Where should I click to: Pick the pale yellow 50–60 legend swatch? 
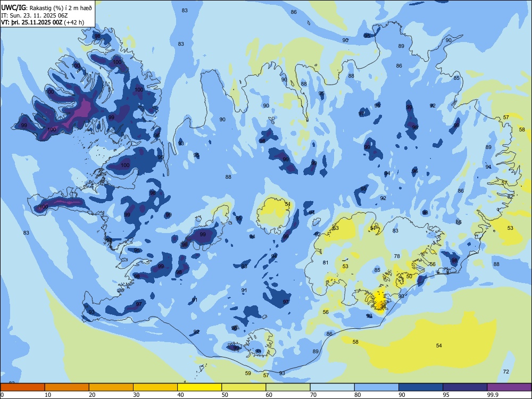click(x=244, y=387)
